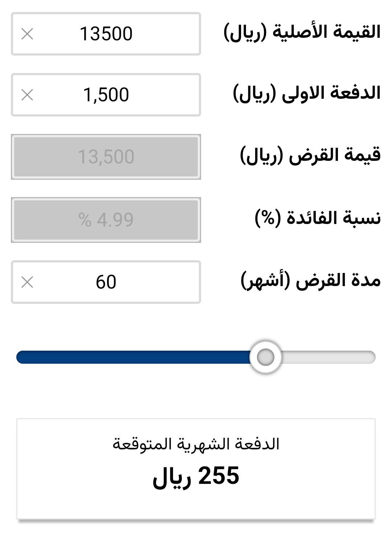
Task: Focus the first payment input showing 1,500
Action: coord(106,95)
